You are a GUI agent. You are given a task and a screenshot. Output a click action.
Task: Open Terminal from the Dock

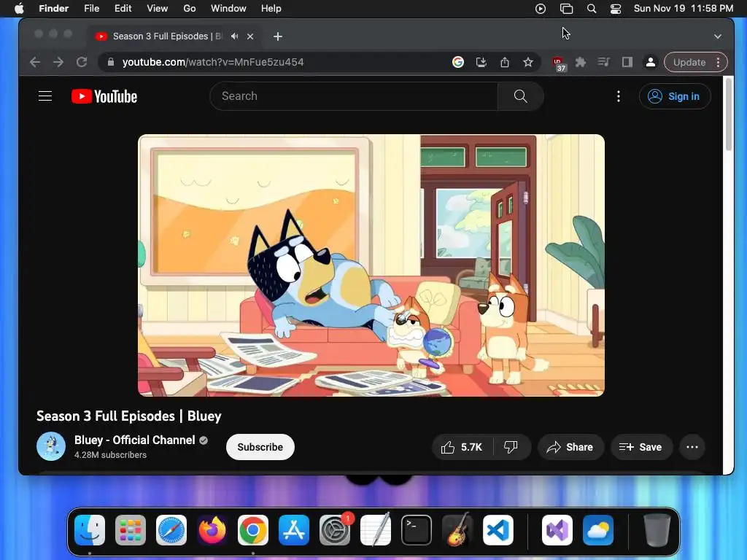(x=417, y=530)
